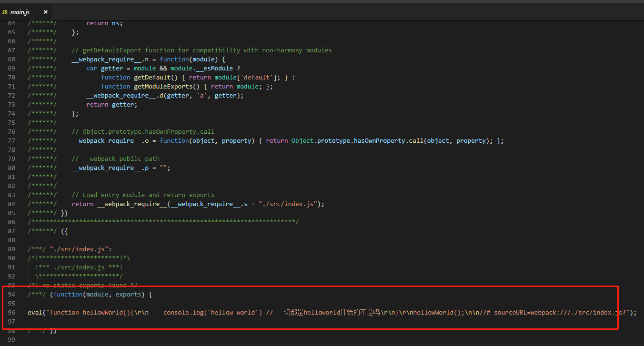Image resolution: width=644 pixels, height=346 pixels.
Task: Click 'return getter;' on line 73
Action: coord(111,104)
